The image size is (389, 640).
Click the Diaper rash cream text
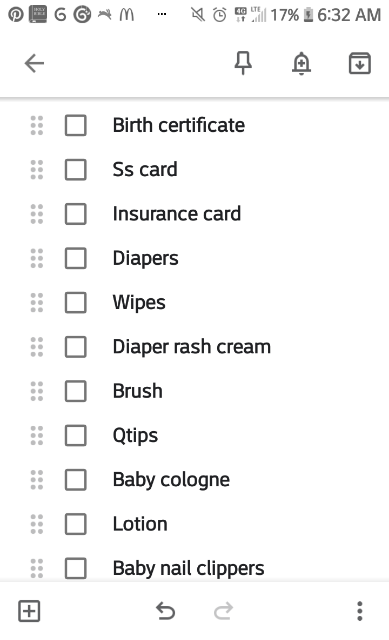192,347
